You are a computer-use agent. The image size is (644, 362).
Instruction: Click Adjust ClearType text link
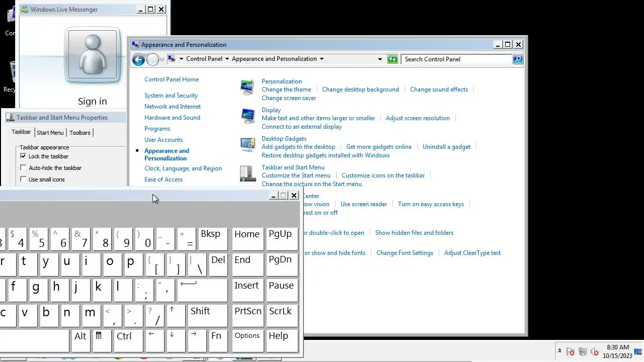click(x=472, y=253)
